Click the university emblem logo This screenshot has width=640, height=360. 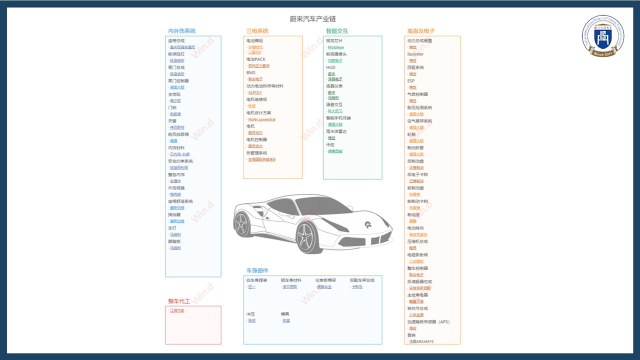[x=603, y=36]
